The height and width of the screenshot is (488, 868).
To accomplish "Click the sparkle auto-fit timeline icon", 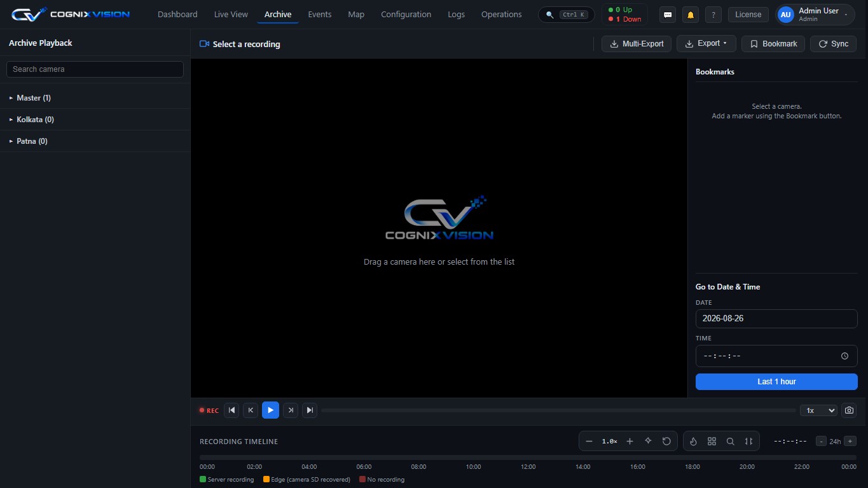I will [648, 441].
